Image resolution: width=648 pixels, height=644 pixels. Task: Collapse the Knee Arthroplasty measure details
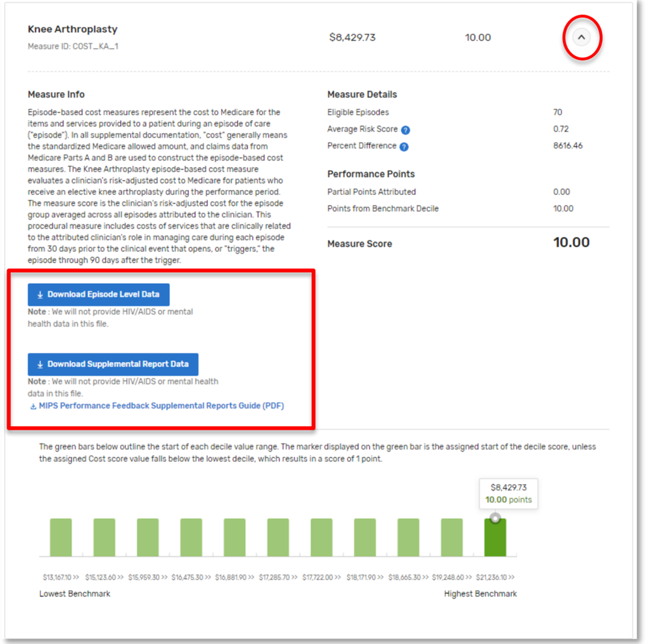click(x=581, y=37)
